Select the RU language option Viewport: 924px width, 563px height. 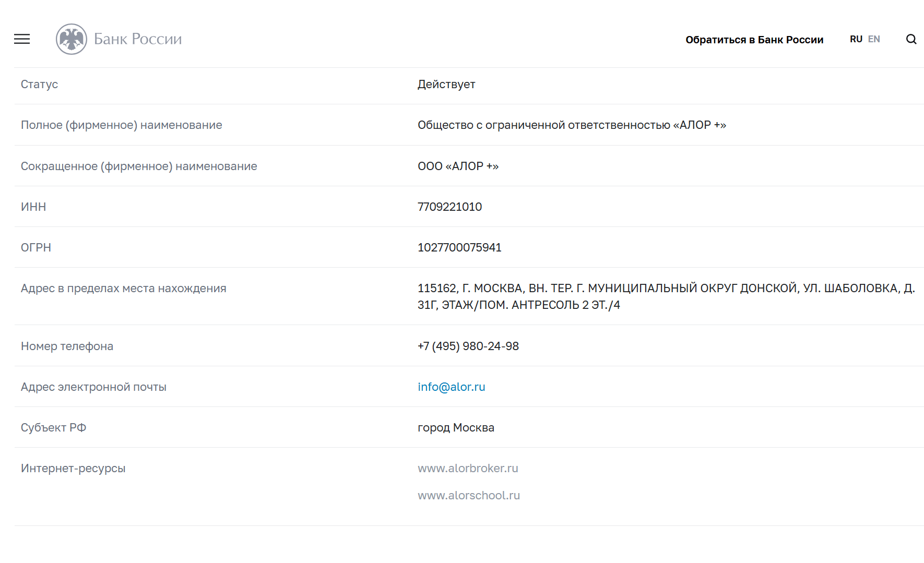856,39
